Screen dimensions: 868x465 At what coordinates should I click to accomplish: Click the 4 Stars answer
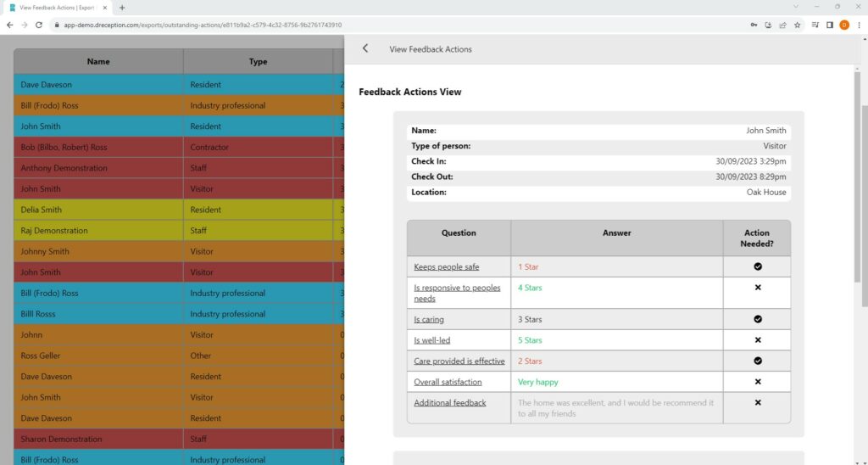click(x=530, y=288)
